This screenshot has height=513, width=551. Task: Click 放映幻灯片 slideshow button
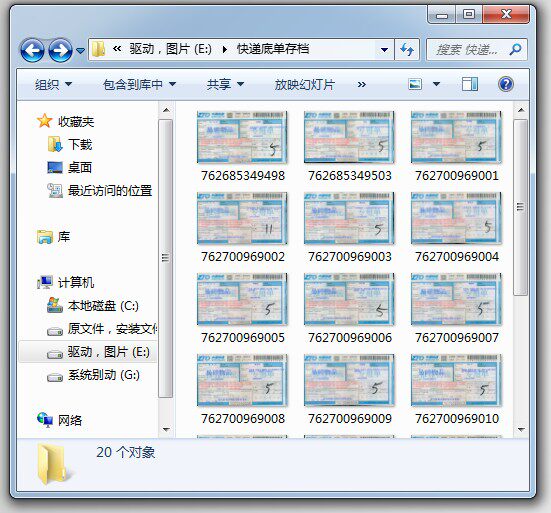(x=305, y=84)
